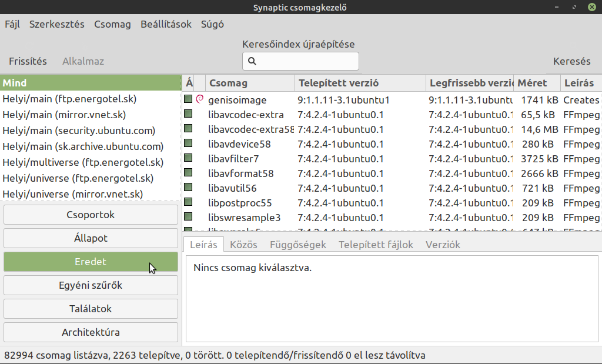Open the Beállítások menu
Image resolution: width=602 pixels, height=364 pixels.
[x=166, y=24]
